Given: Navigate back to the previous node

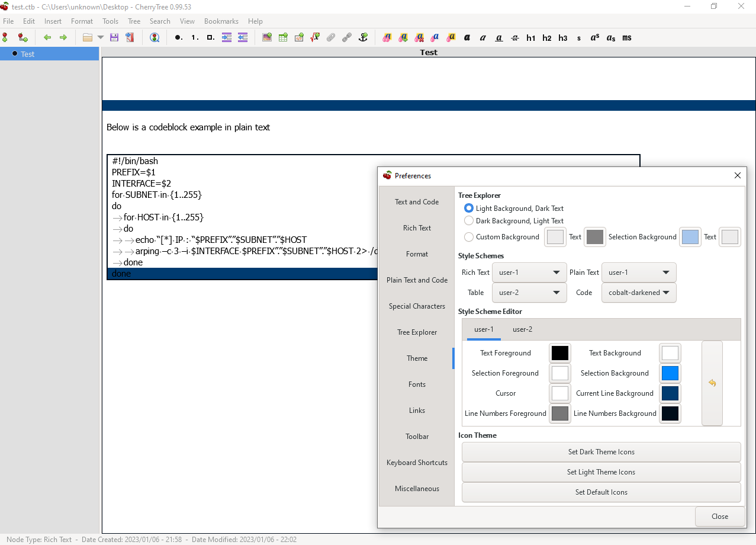Looking at the screenshot, I should pyautogui.click(x=47, y=37).
